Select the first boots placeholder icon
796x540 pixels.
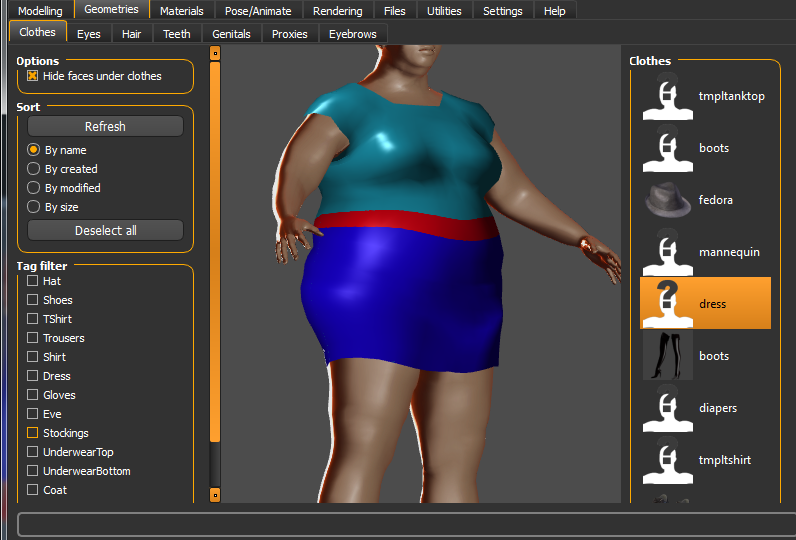[668, 148]
